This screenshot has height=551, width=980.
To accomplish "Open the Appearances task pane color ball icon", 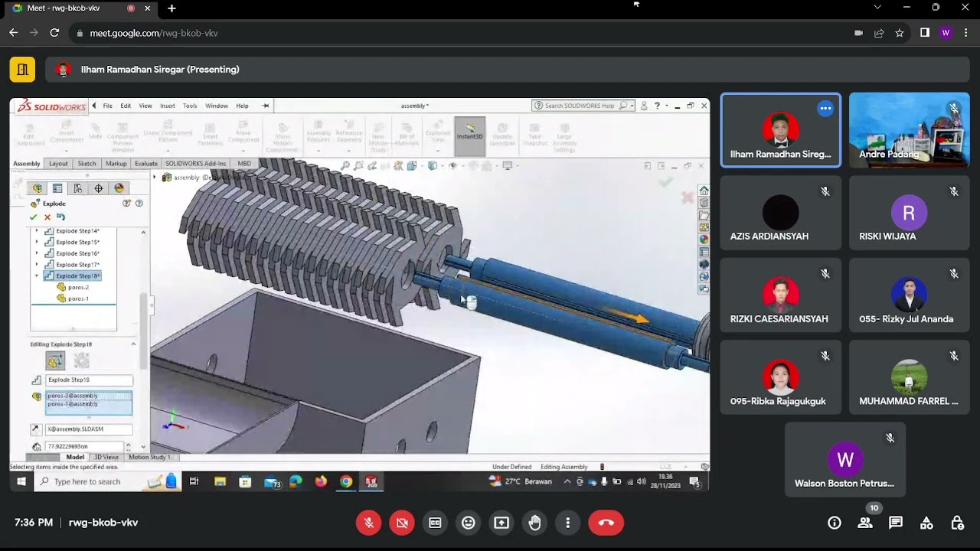I will tap(704, 240).
